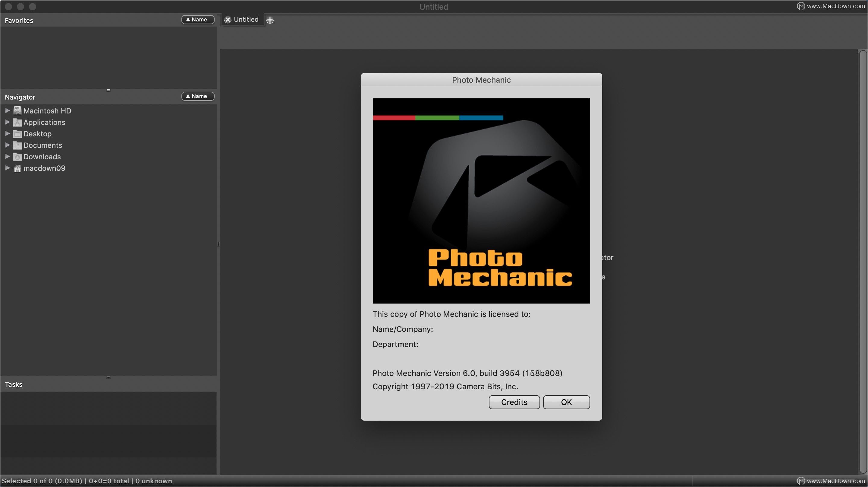Click the Photo Mechanic logo icon
Image resolution: width=868 pixels, height=487 pixels.
click(x=481, y=201)
